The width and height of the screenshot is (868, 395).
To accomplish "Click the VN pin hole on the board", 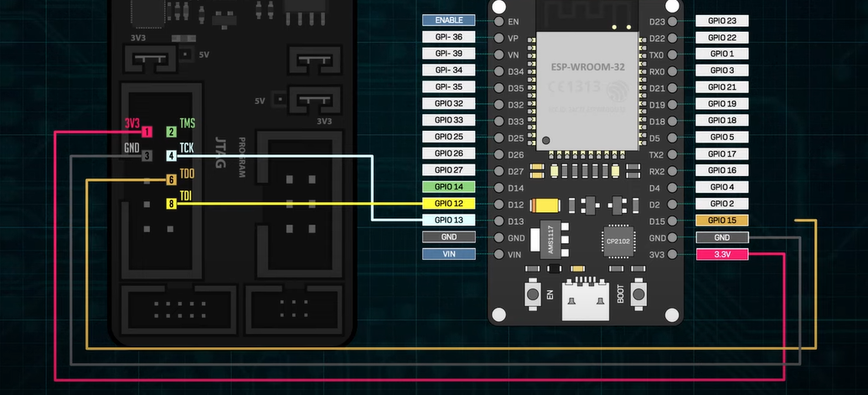I will point(499,55).
